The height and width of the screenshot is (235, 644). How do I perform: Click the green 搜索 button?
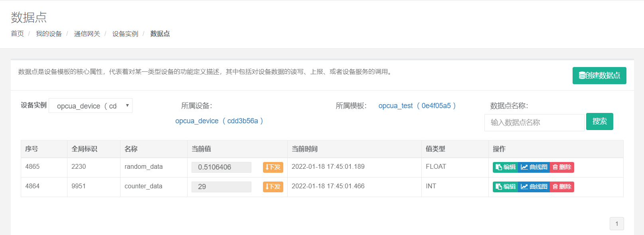599,122
